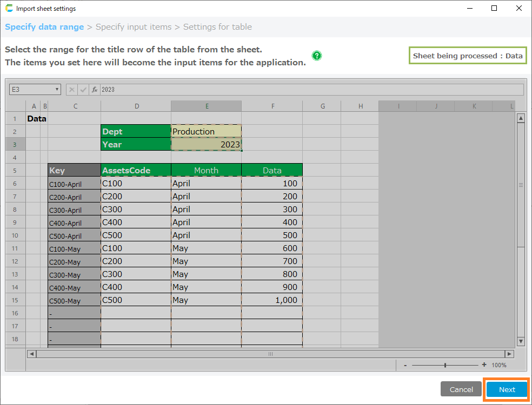Select the AssetsCode header cell
Screen dimensions: 532x405
click(136, 170)
